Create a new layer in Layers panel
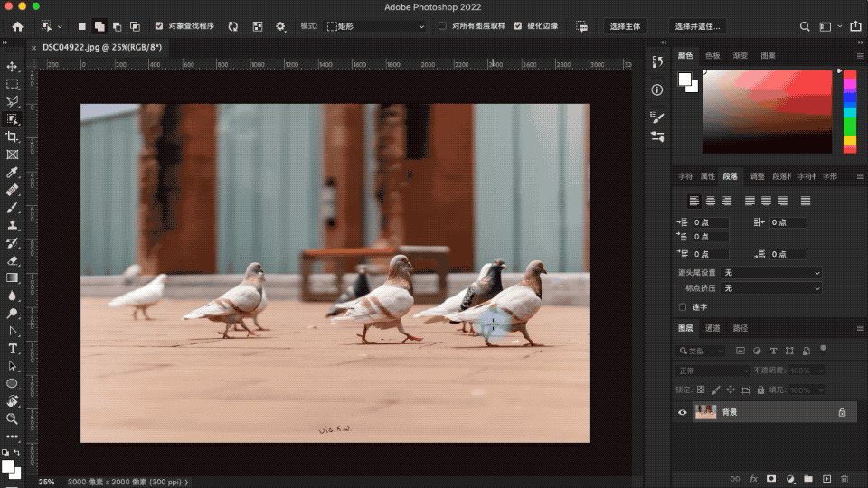Viewport: 868px width, 488px height. (826, 478)
